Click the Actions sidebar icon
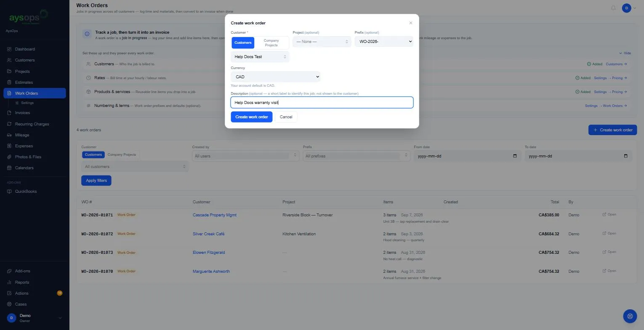This screenshot has width=644, height=330. pyautogui.click(x=9, y=293)
